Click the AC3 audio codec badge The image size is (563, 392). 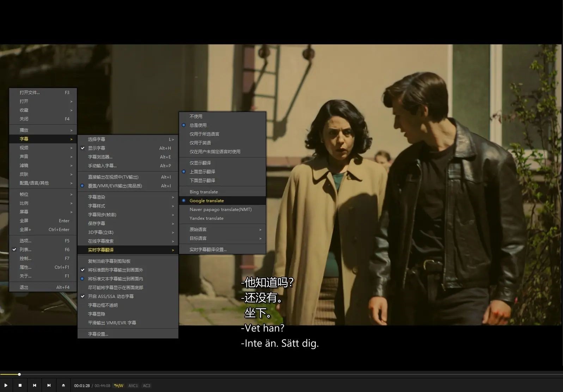146,386
